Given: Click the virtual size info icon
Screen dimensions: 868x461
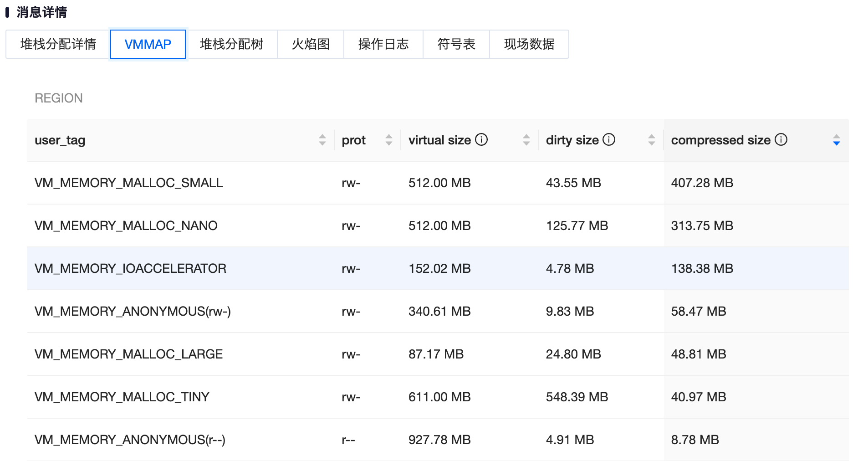Looking at the screenshot, I should (x=481, y=139).
